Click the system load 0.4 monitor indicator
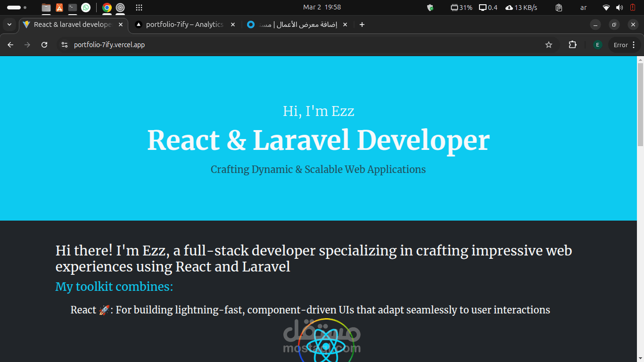The height and width of the screenshot is (362, 644). tap(488, 8)
